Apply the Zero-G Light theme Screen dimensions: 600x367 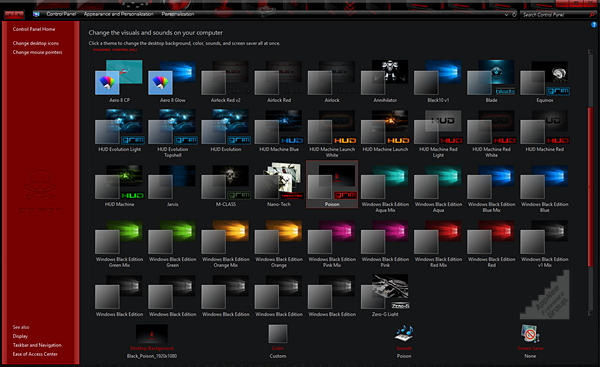pyautogui.click(x=385, y=295)
